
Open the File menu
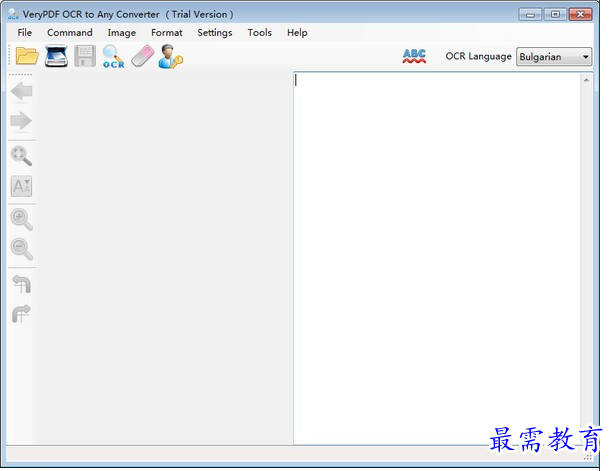[25, 32]
